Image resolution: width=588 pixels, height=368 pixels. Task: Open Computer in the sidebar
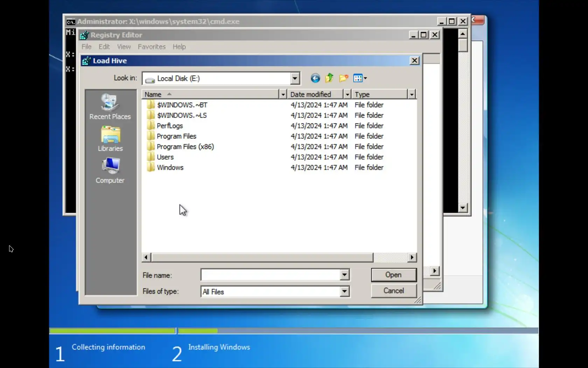tap(110, 171)
